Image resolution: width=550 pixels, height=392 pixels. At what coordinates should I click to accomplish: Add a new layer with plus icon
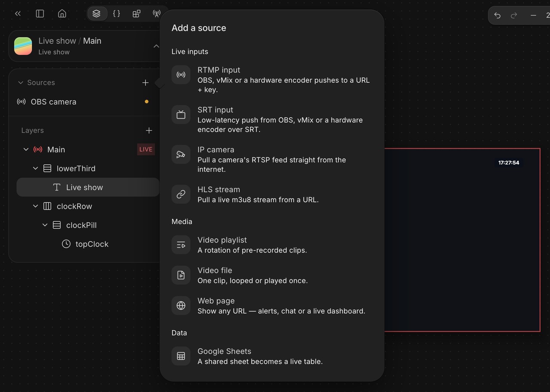149,131
